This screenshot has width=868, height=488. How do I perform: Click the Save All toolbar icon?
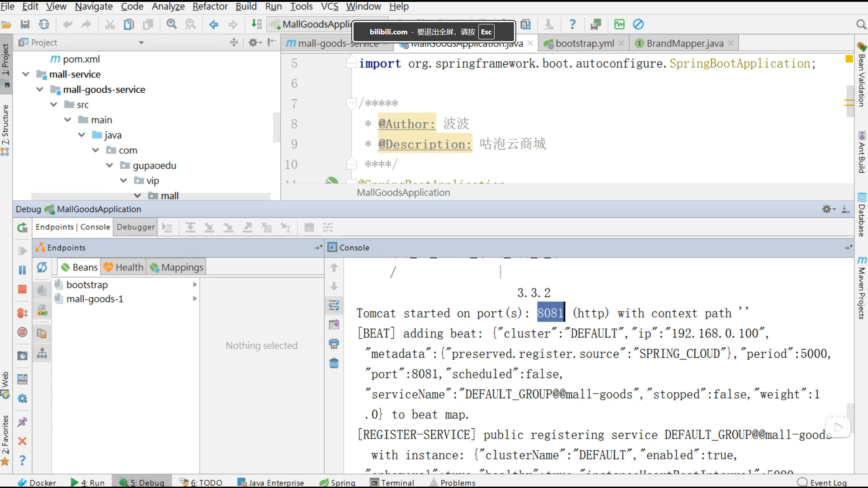[x=25, y=24]
